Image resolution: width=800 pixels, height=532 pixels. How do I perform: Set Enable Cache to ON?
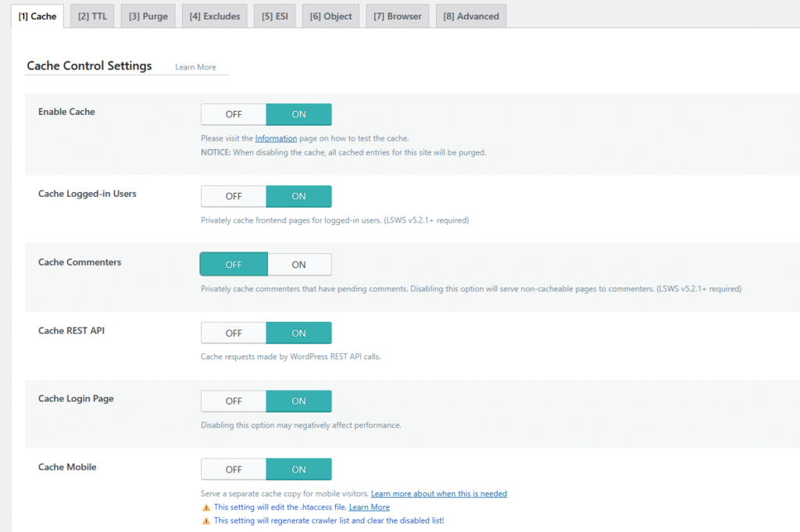tap(298, 114)
